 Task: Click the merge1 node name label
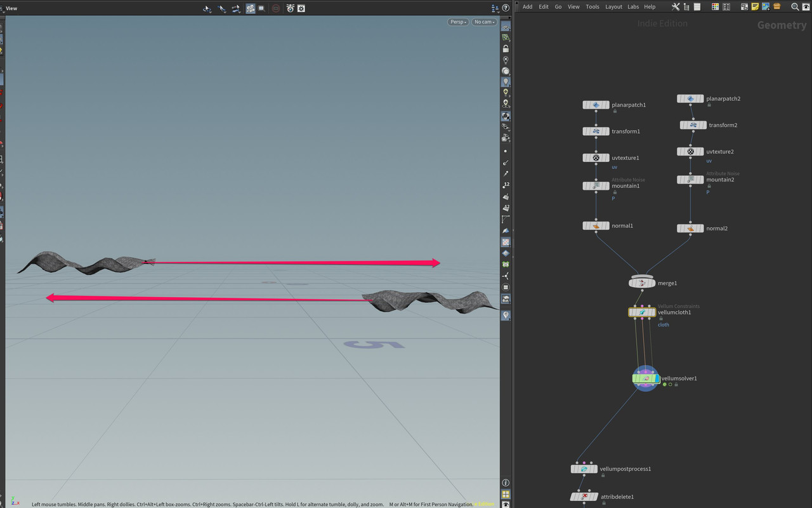667,283
